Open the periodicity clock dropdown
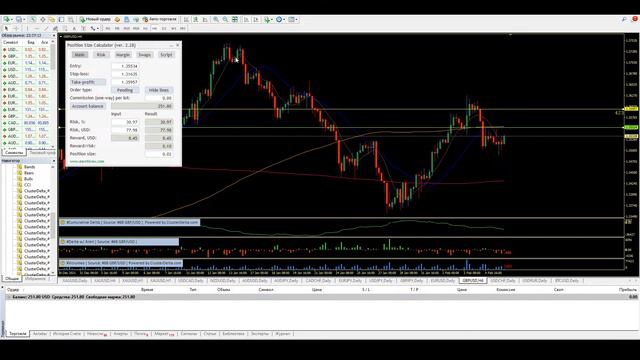This screenshot has height=360, width=640. tap(280, 19)
